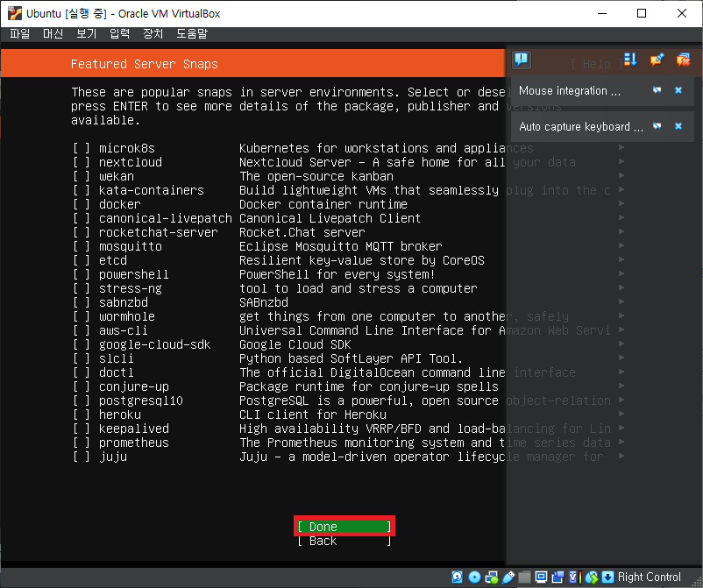This screenshot has width=703, height=588.
Task: Expand details arrow for wekan row
Action: click(621, 175)
